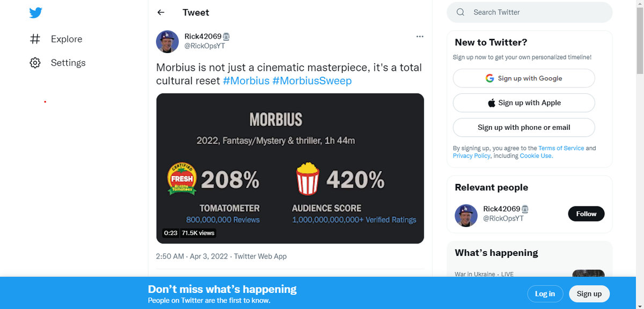Open the Explore menu item
Screen dimensions: 644x309
[x=67, y=39]
